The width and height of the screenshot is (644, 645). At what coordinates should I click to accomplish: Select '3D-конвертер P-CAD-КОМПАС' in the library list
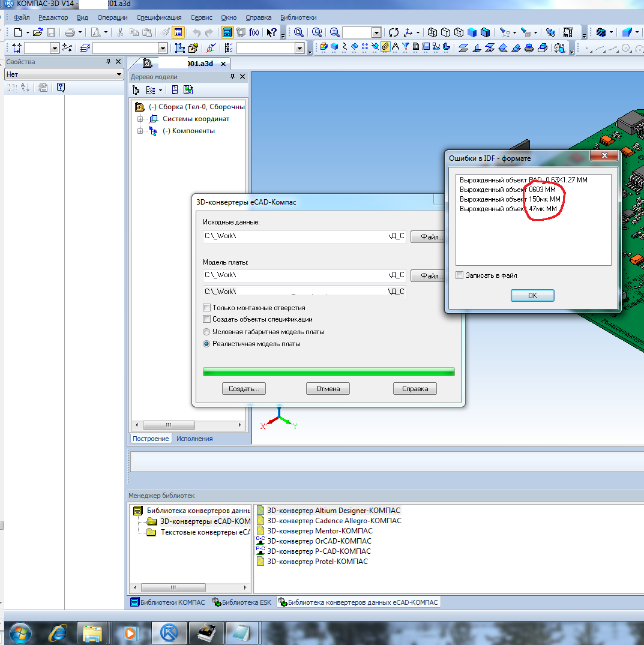point(319,551)
